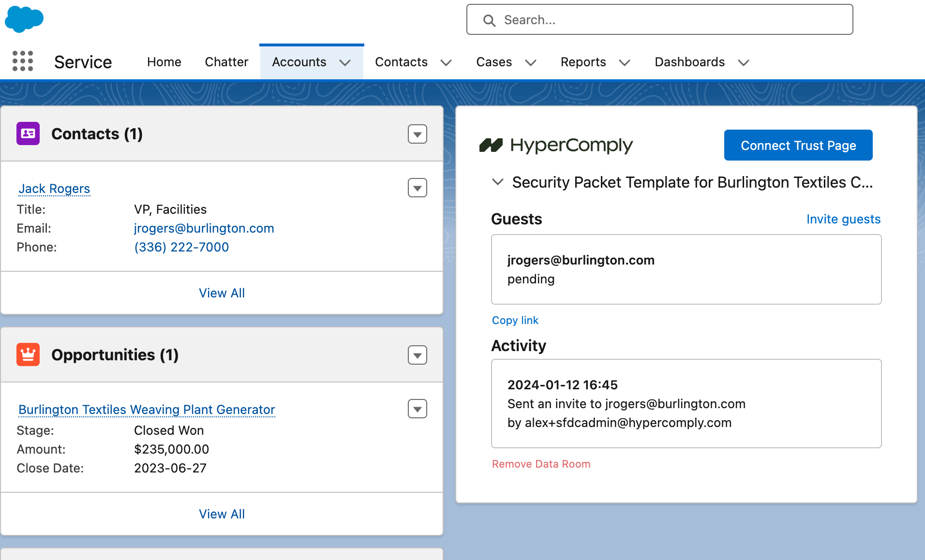Click the Closed Won stage value
Screen dimensions: 925x560
click(169, 430)
